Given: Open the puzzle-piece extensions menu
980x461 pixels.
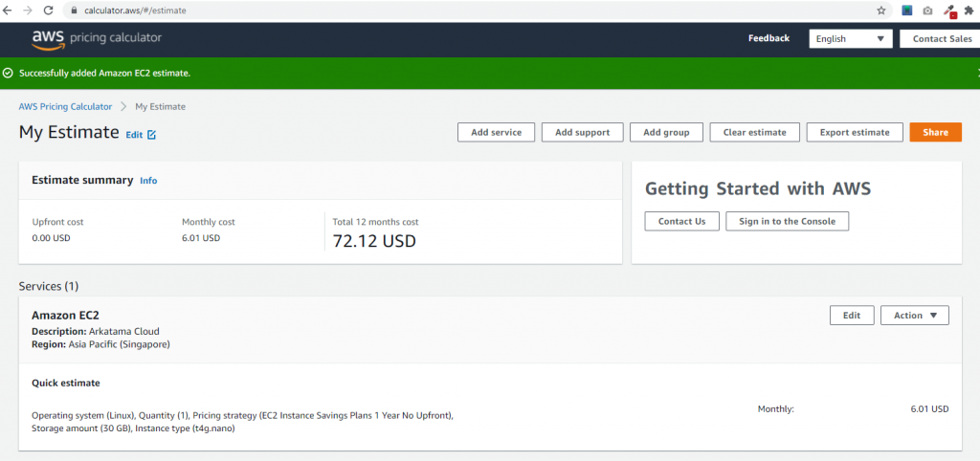Looking at the screenshot, I should (969, 11).
